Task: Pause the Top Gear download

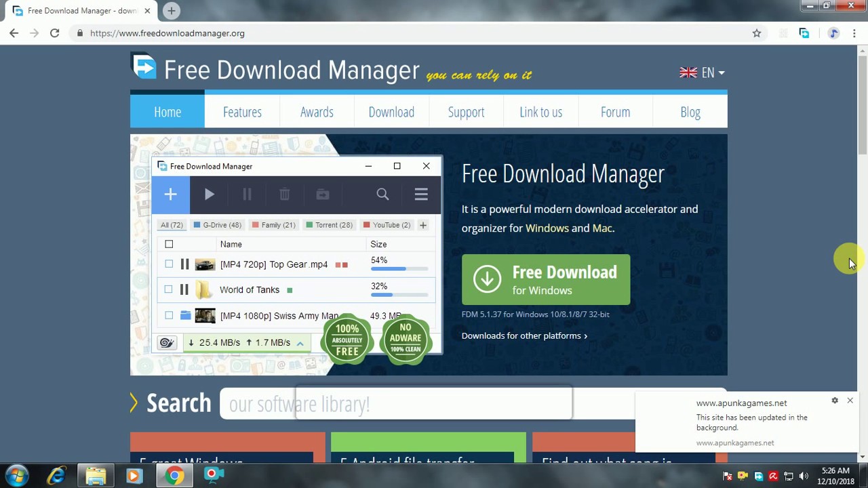Action: (x=184, y=264)
